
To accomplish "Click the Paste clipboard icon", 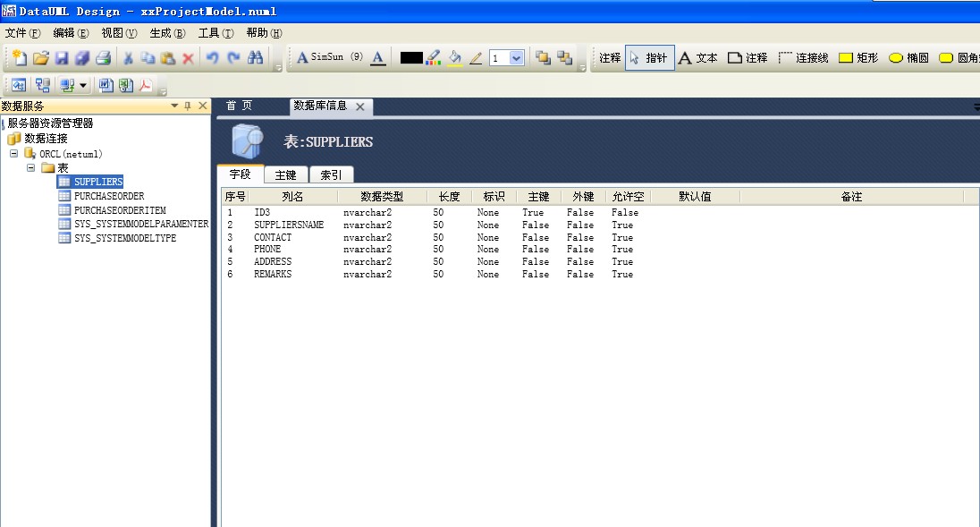I will pyautogui.click(x=167, y=58).
